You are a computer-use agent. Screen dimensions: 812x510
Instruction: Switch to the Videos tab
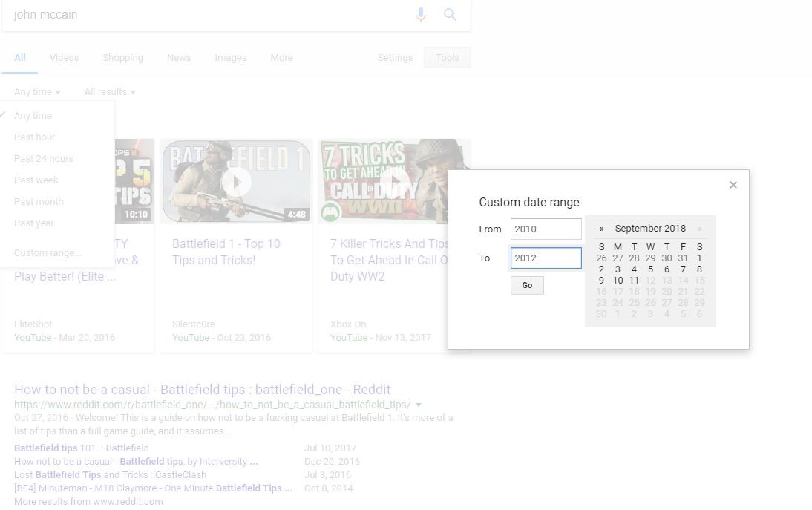[x=64, y=58]
